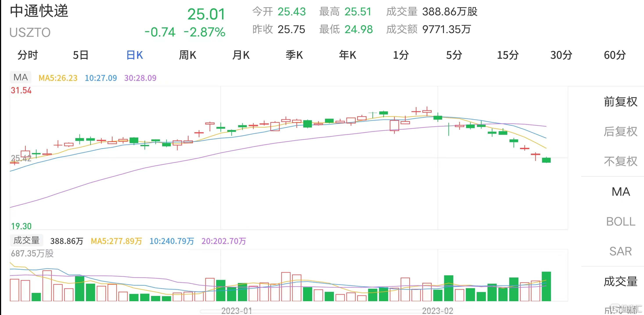Click the price change -0.74

(x=160, y=32)
